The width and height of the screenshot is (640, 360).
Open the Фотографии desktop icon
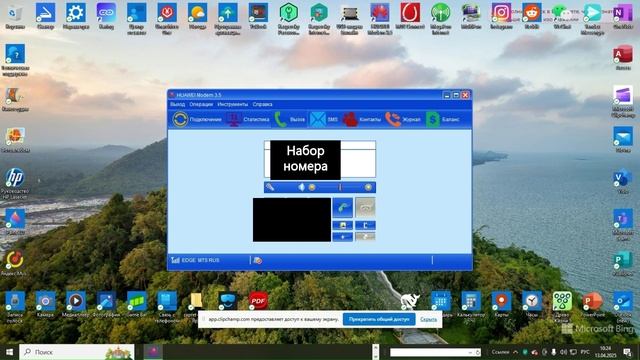106,304
